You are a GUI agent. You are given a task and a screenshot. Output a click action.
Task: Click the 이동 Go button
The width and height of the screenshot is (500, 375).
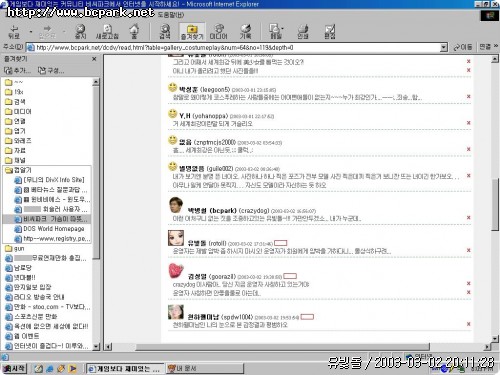(463, 47)
